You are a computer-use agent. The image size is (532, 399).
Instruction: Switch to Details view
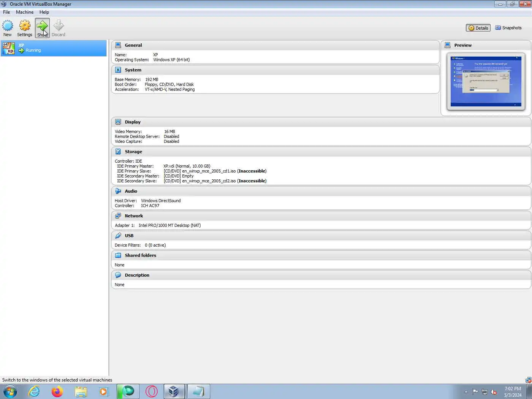(478, 28)
